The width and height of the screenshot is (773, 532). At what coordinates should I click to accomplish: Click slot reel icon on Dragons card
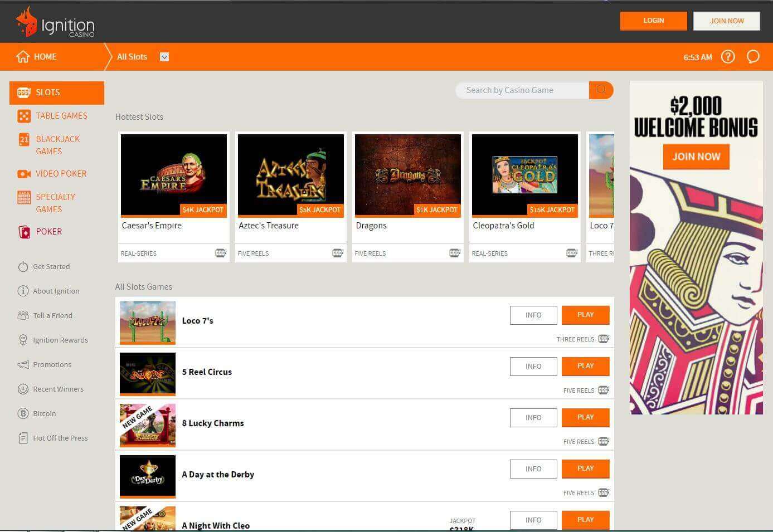tap(455, 253)
